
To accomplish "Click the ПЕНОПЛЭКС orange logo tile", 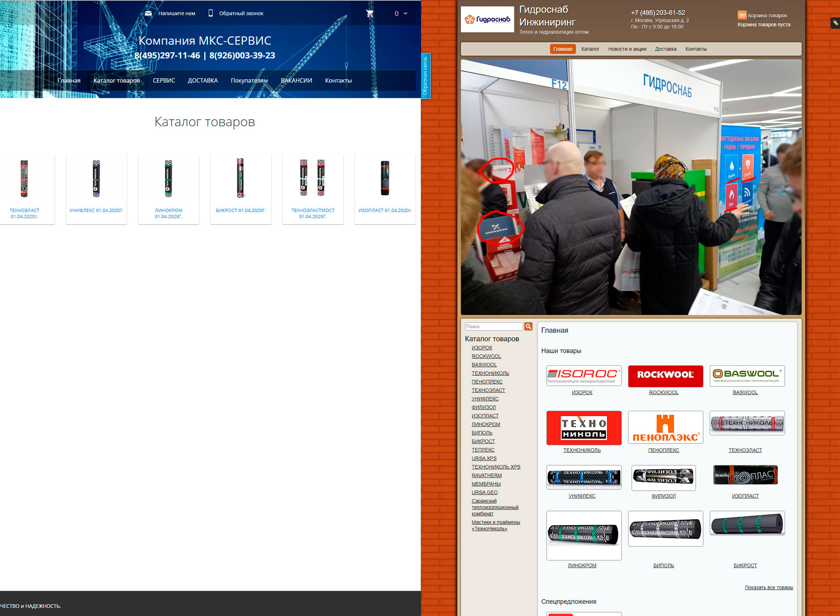I will pyautogui.click(x=665, y=427).
